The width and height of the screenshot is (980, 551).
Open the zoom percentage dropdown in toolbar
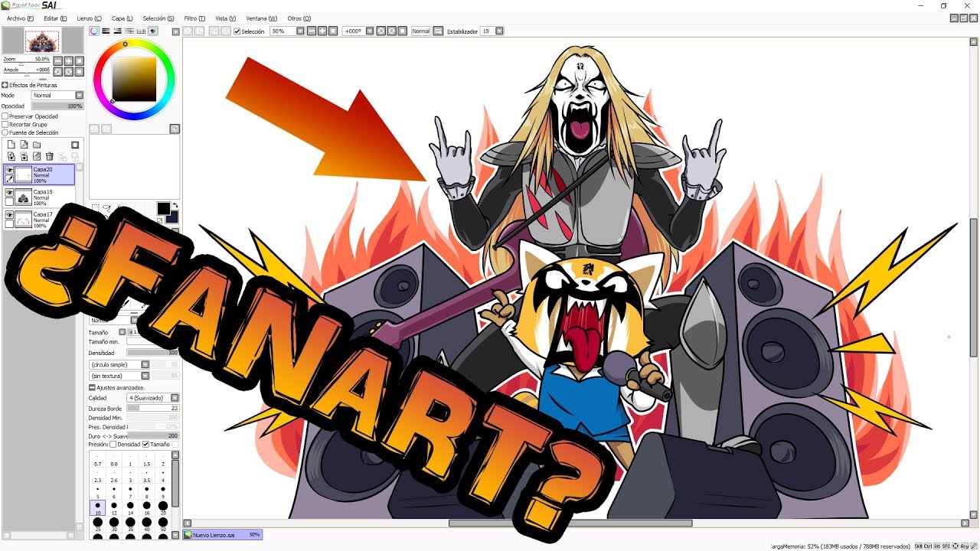point(300,31)
